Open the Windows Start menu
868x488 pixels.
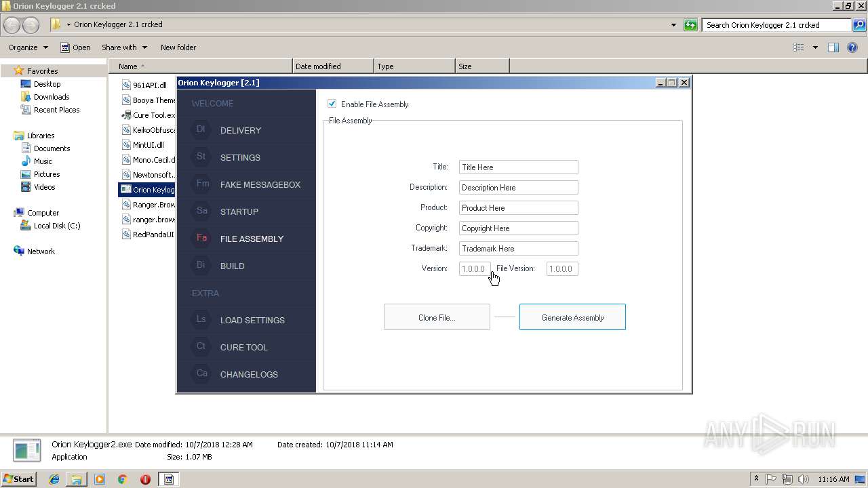(x=18, y=479)
